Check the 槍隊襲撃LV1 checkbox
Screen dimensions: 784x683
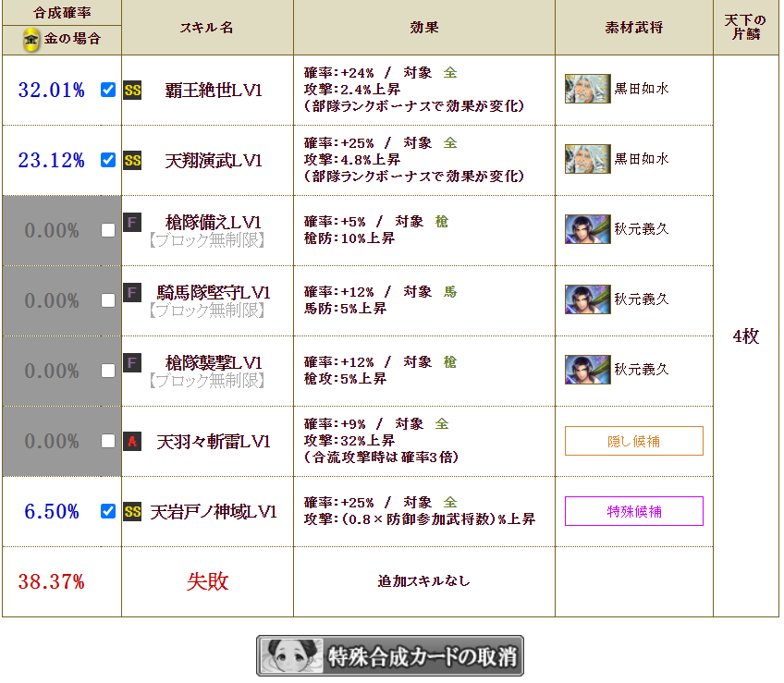[x=108, y=371]
